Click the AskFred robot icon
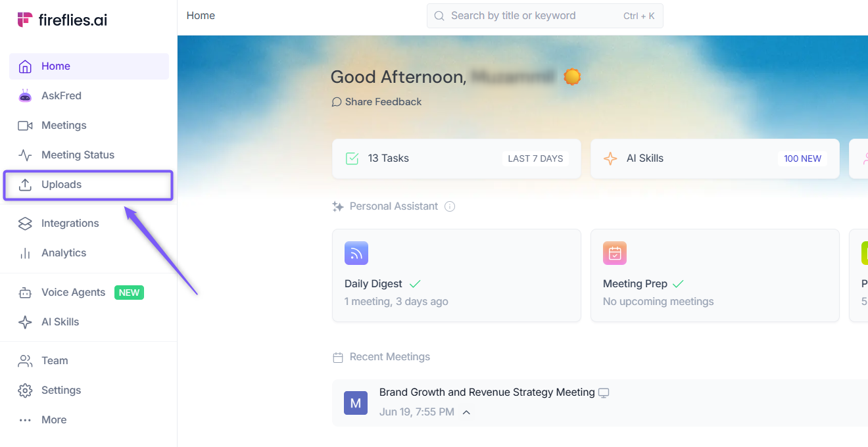Screen dimensions: 868x447 (25, 96)
